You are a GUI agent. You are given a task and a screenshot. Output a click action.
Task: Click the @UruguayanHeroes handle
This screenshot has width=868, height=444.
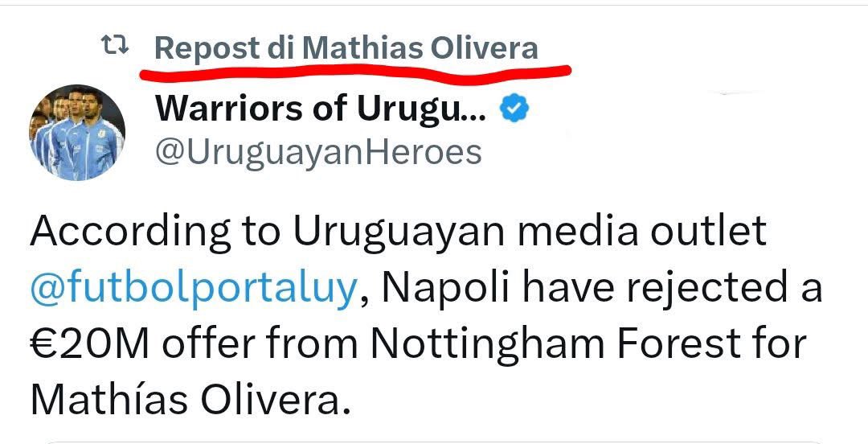318,151
